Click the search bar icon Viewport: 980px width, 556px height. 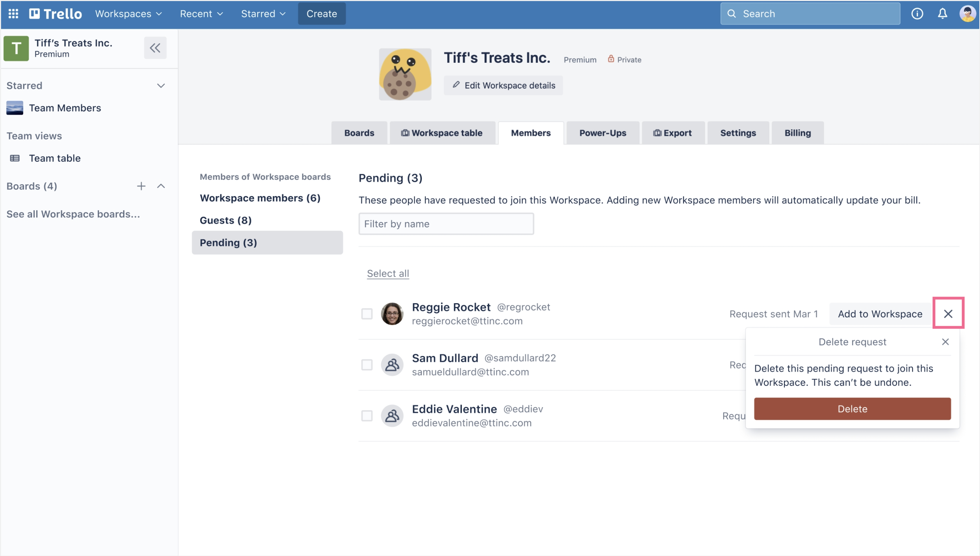coord(732,13)
